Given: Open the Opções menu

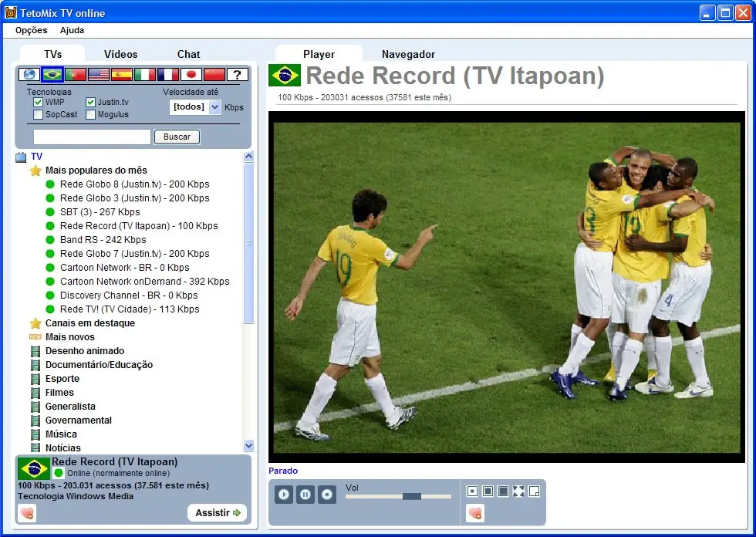Looking at the screenshot, I should 32,30.
